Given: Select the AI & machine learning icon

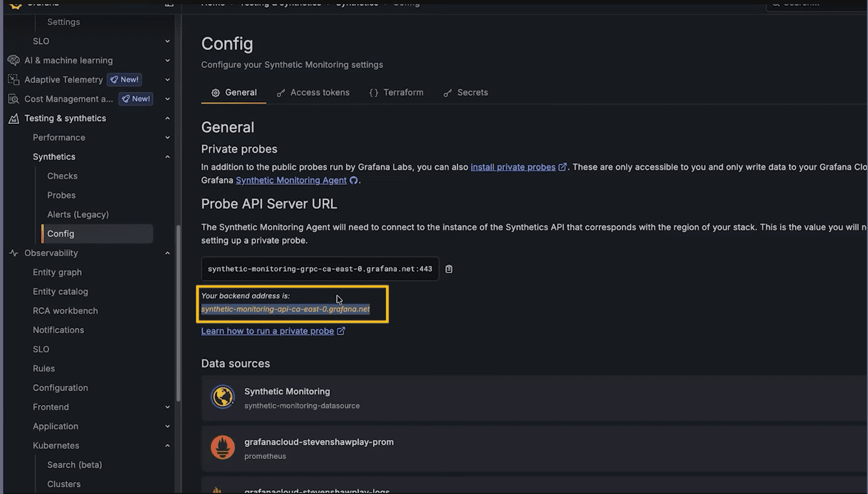Looking at the screenshot, I should click(13, 60).
